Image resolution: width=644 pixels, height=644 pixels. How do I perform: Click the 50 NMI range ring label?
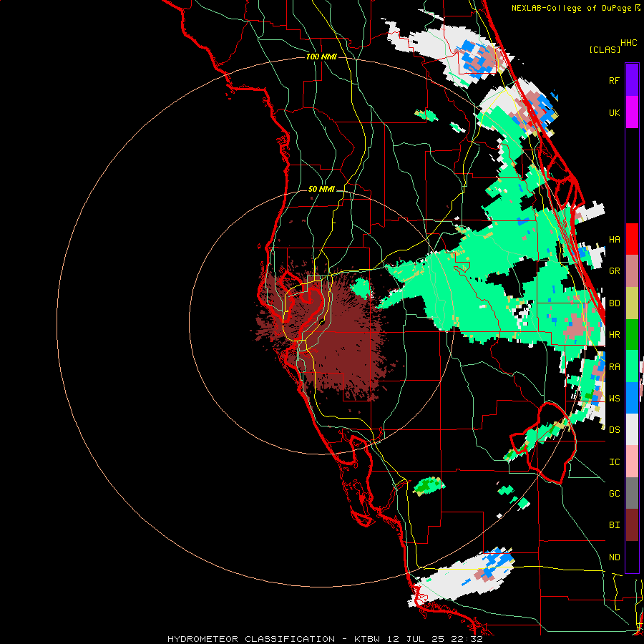point(321,189)
